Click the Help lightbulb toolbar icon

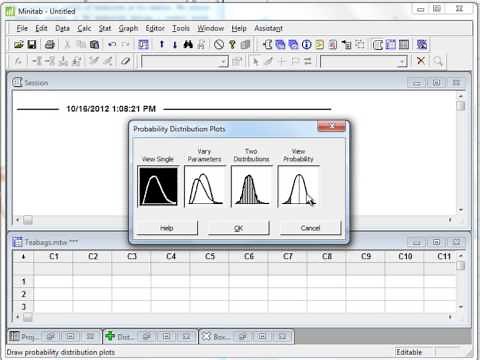click(232, 44)
